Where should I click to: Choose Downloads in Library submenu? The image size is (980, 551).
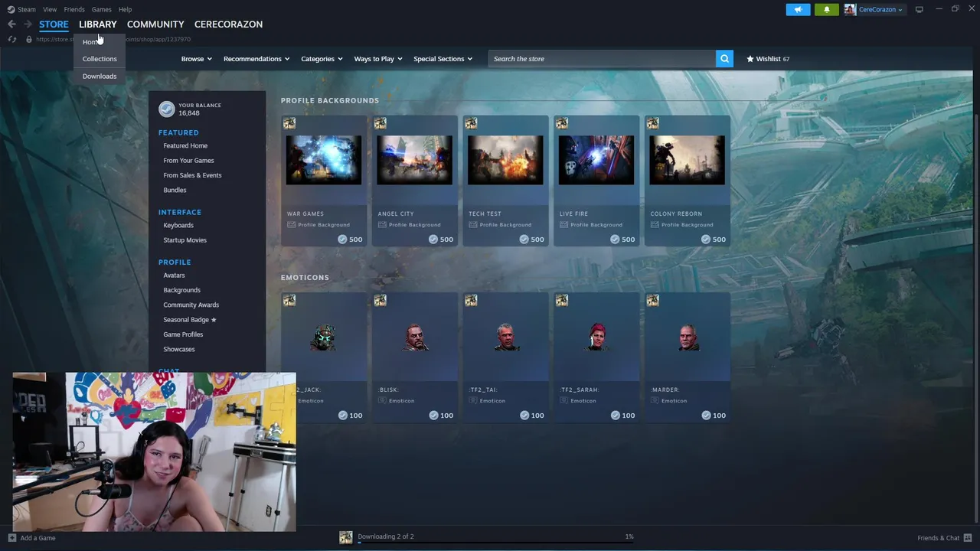100,77
